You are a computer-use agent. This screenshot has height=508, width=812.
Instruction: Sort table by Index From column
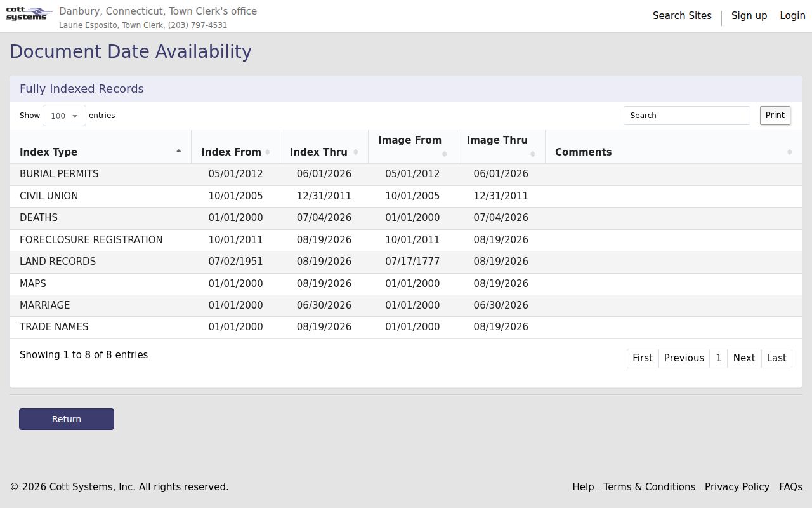click(235, 147)
